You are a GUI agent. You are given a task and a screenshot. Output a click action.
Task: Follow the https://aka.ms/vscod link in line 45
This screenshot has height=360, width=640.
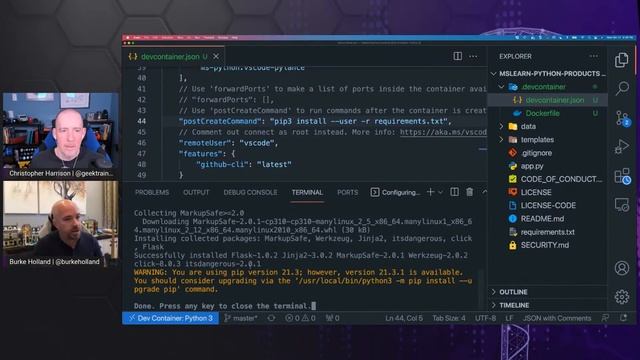pos(443,132)
